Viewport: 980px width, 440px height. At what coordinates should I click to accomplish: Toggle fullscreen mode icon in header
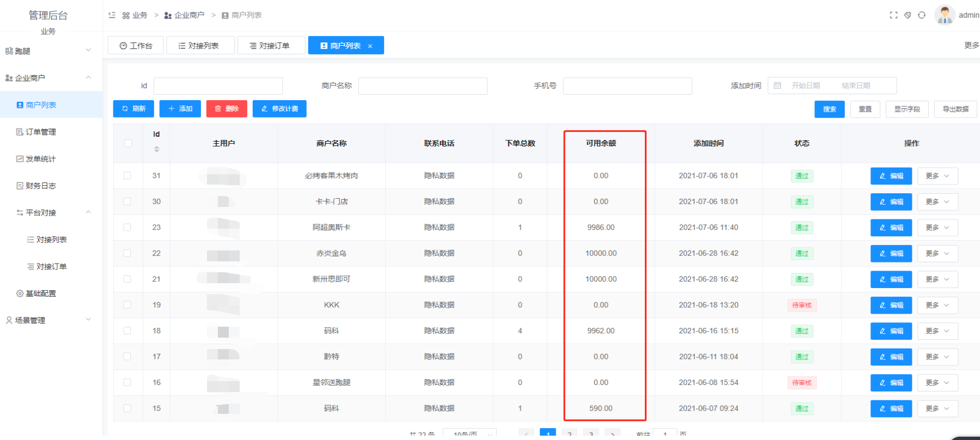(893, 15)
